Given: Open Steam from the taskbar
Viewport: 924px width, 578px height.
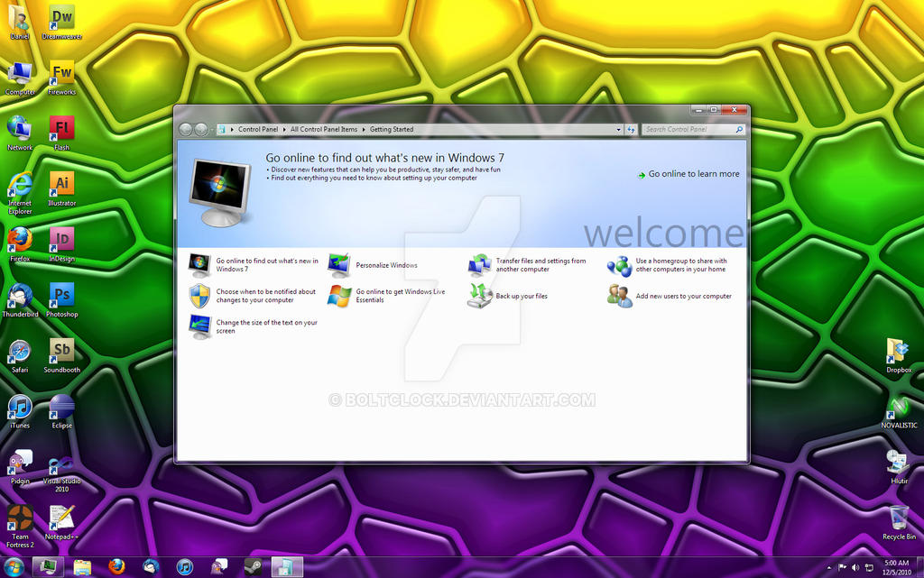Looking at the screenshot, I should coord(254,568).
